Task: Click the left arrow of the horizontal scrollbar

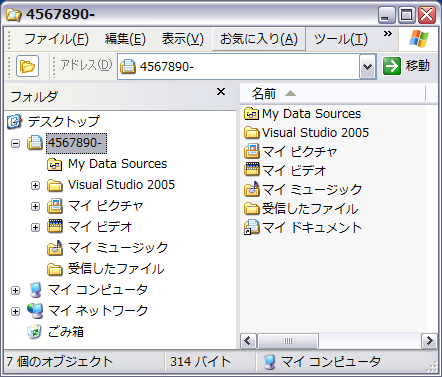Action: [248, 341]
